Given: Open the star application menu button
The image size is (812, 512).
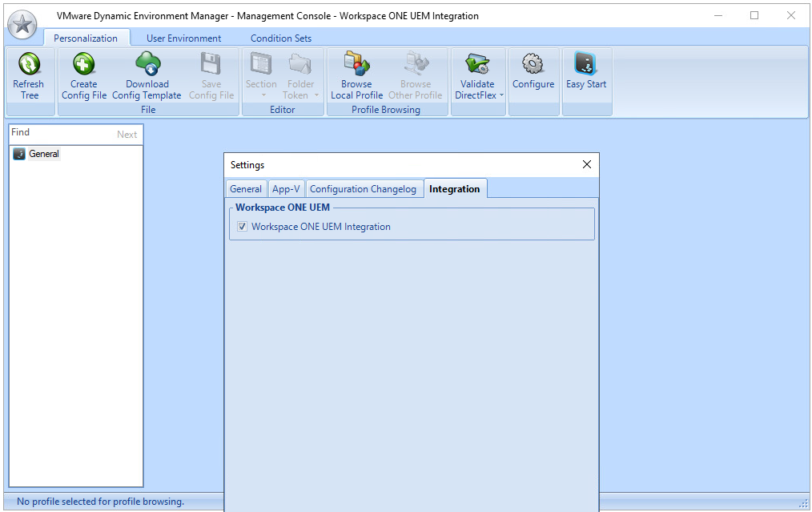Looking at the screenshot, I should [22, 24].
